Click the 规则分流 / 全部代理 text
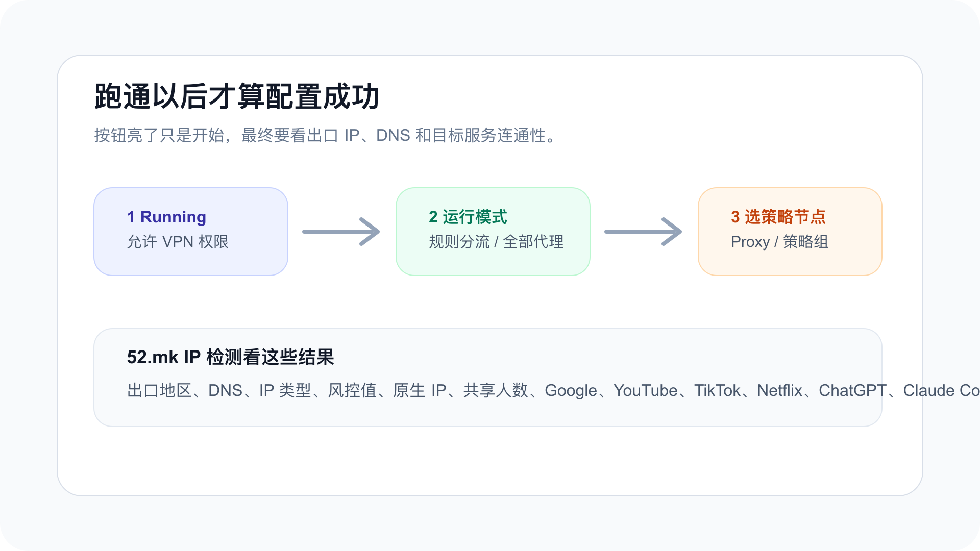This screenshot has width=980, height=551. tap(496, 241)
